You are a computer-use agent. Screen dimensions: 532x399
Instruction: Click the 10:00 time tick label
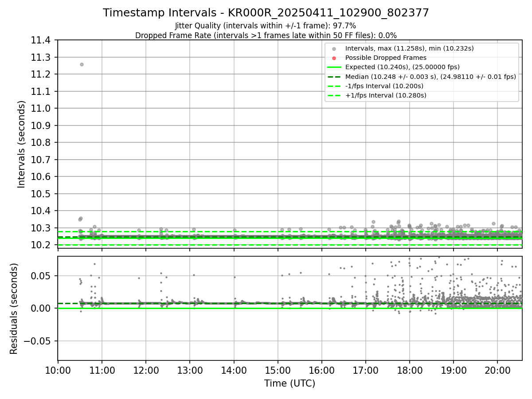tap(58, 370)
